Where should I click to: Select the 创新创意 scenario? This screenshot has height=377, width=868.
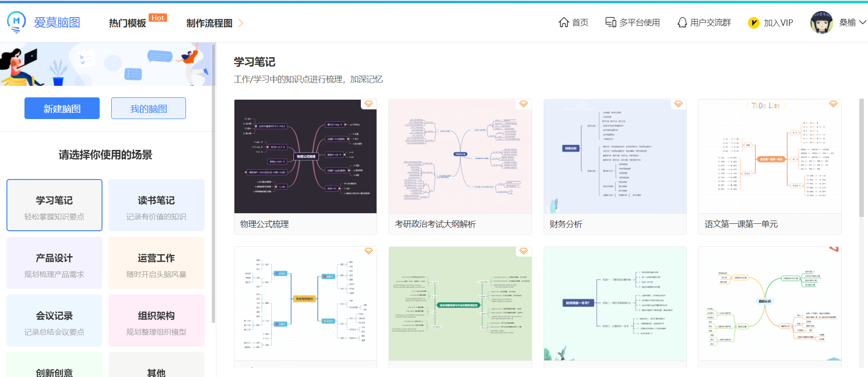coord(54,365)
